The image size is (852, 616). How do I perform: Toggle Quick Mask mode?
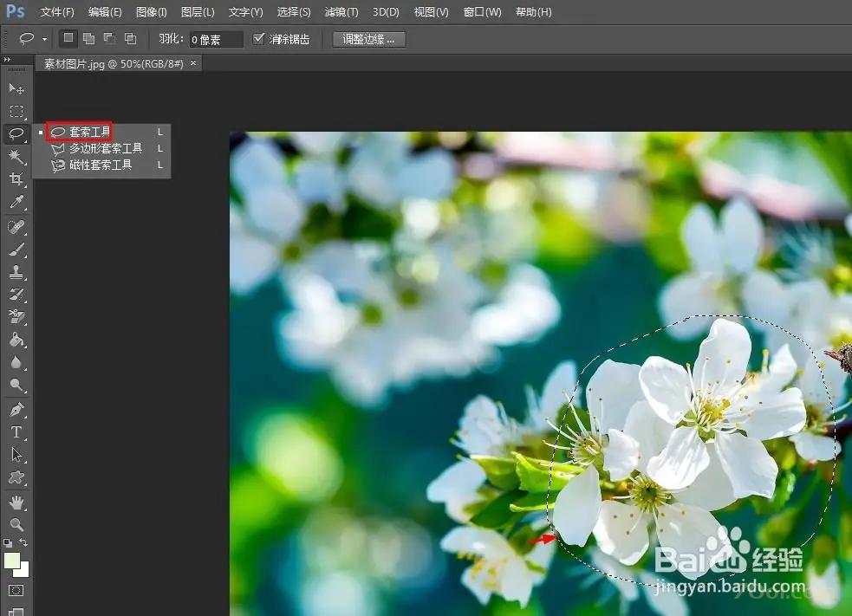point(16,591)
